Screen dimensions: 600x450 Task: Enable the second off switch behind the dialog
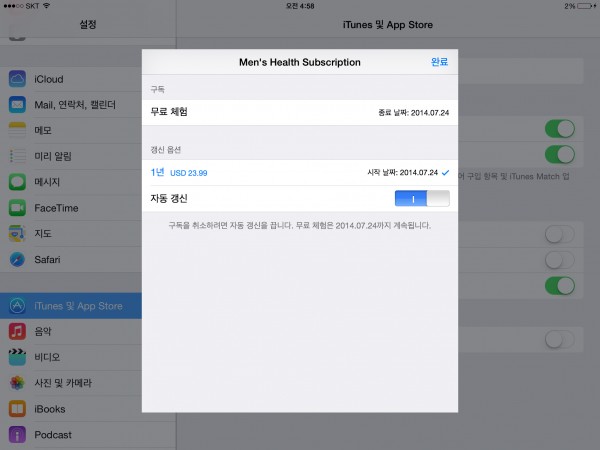tap(559, 260)
